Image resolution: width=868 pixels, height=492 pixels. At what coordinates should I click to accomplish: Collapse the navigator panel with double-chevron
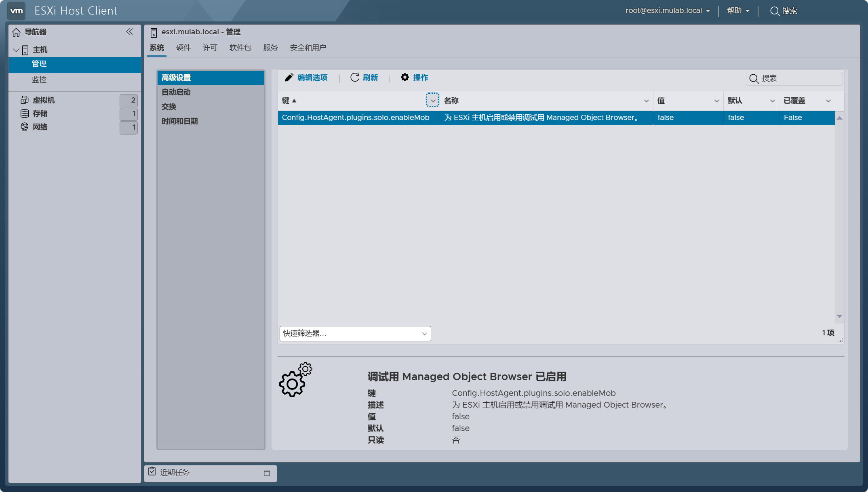129,32
